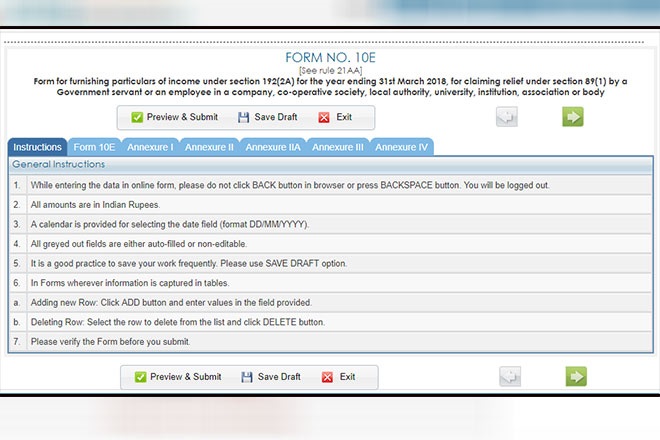
Task: Open the Annexure II tab
Action: (x=209, y=147)
